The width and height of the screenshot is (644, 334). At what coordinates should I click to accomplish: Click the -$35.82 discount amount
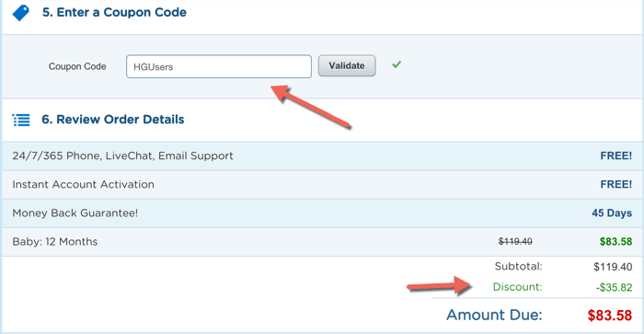(x=614, y=288)
